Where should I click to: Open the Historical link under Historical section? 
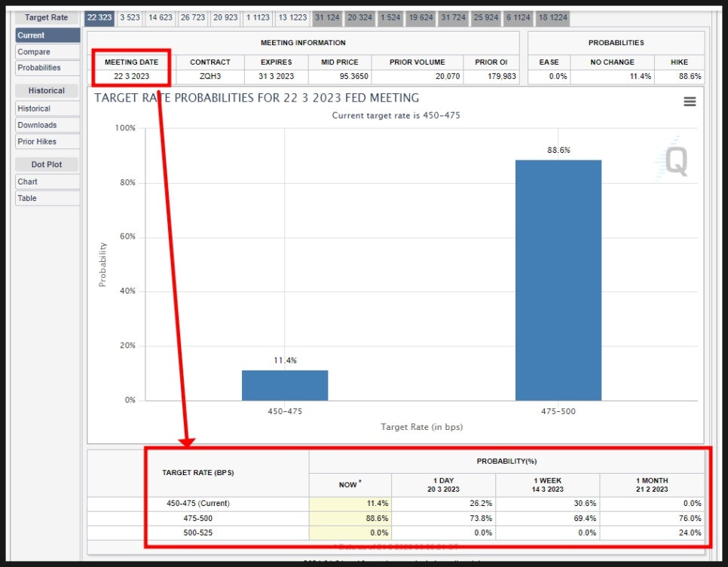[x=47, y=108]
